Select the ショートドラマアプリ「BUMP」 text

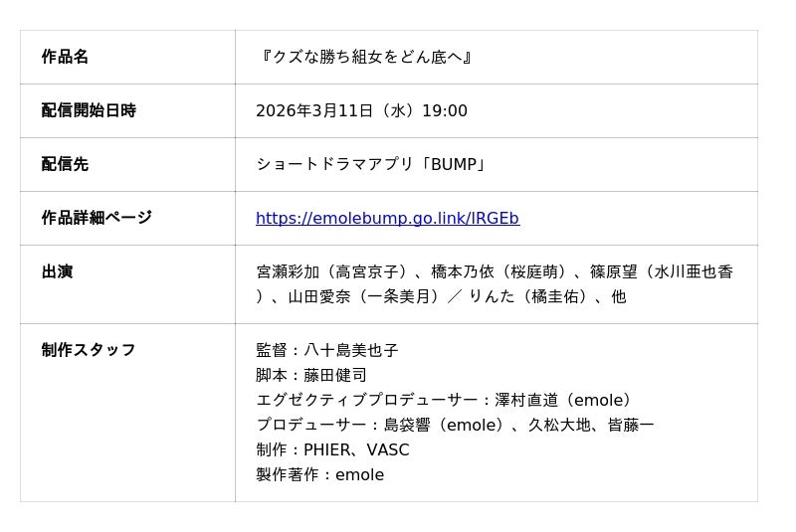(x=371, y=164)
